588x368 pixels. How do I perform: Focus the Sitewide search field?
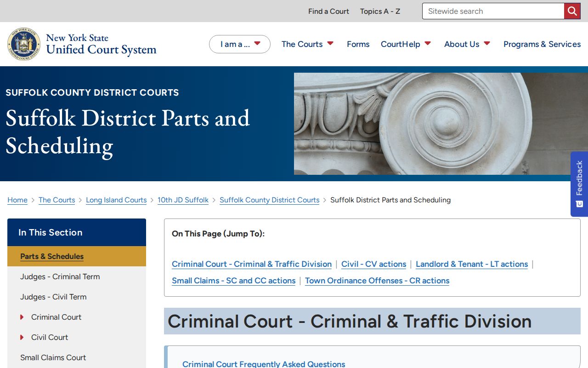click(493, 11)
